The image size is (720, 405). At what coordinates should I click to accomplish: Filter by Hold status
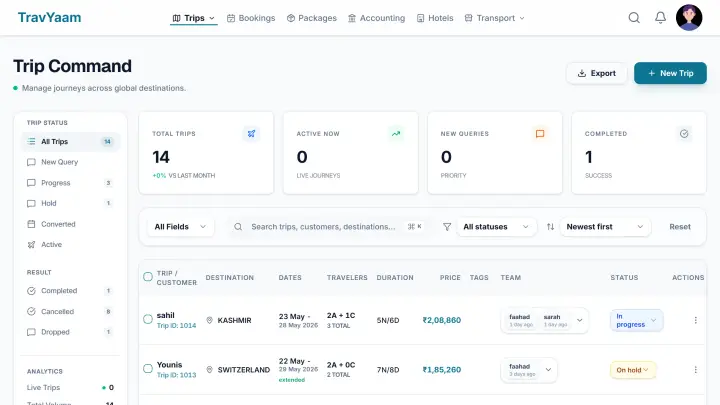(70, 203)
